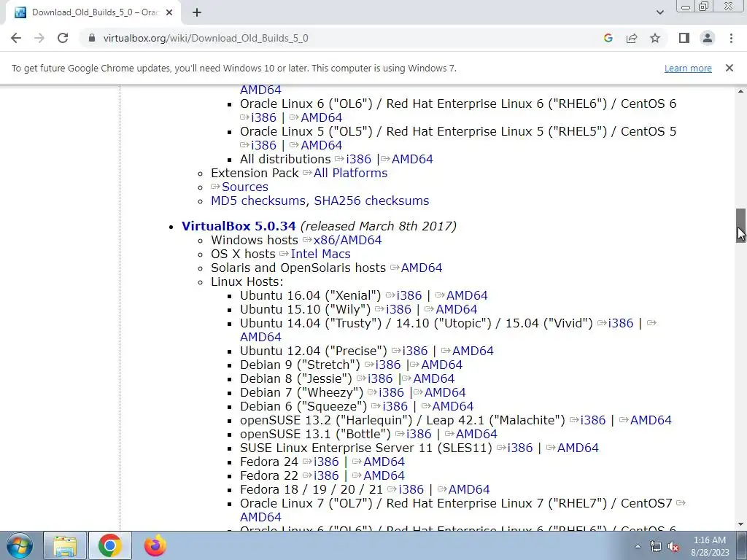This screenshot has height=560, width=747.
Task: Bookmark this page with the star
Action: pos(655,38)
